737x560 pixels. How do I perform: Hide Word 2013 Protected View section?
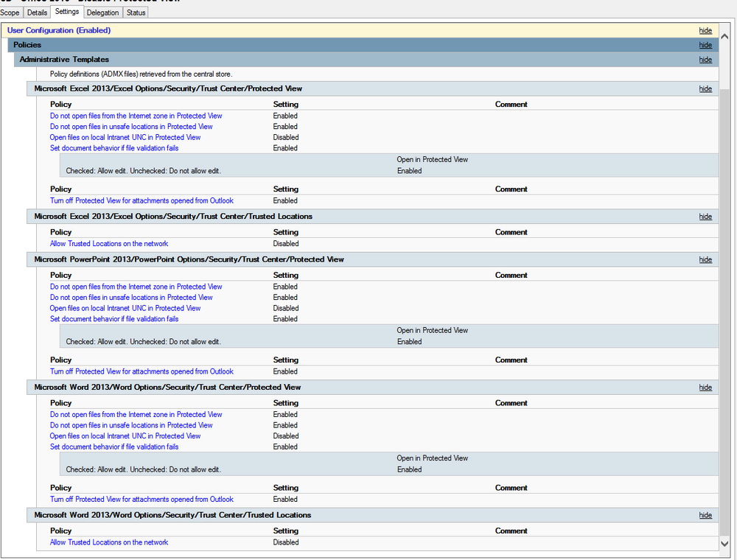click(x=705, y=388)
